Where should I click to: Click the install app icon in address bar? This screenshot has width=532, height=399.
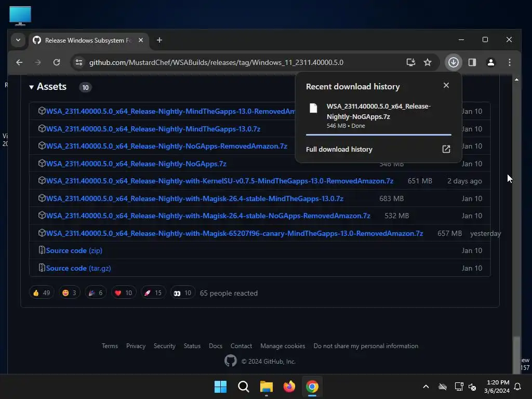tap(410, 62)
